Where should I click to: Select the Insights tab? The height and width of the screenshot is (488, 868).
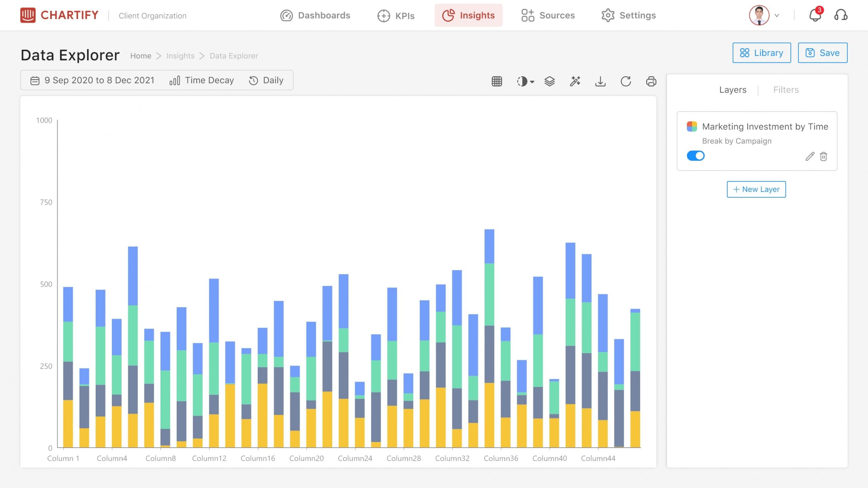(468, 15)
